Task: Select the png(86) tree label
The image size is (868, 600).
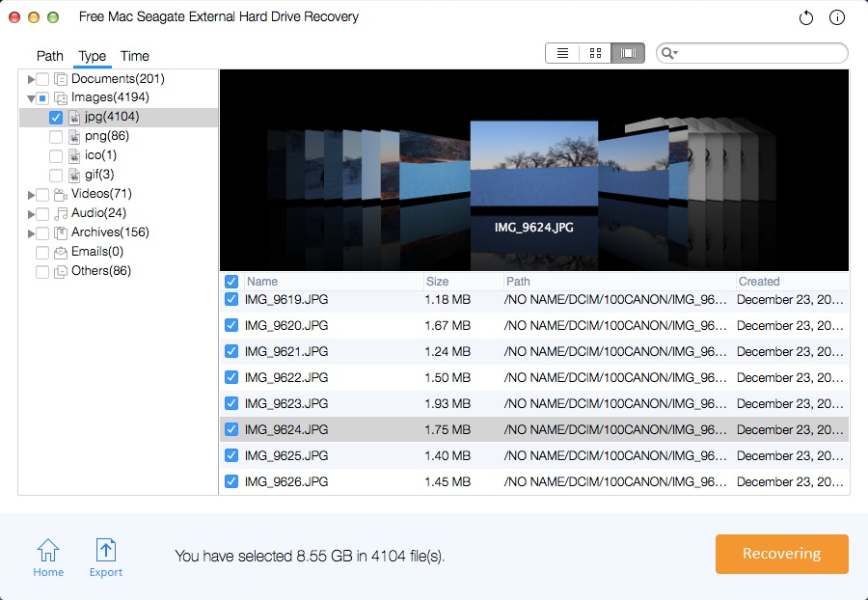Action: tap(107, 136)
